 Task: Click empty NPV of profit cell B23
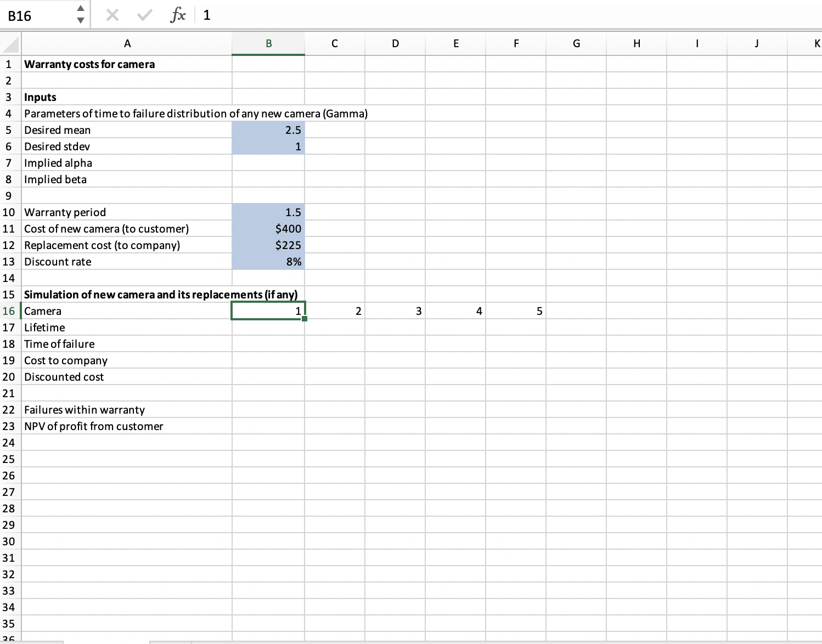(268, 426)
